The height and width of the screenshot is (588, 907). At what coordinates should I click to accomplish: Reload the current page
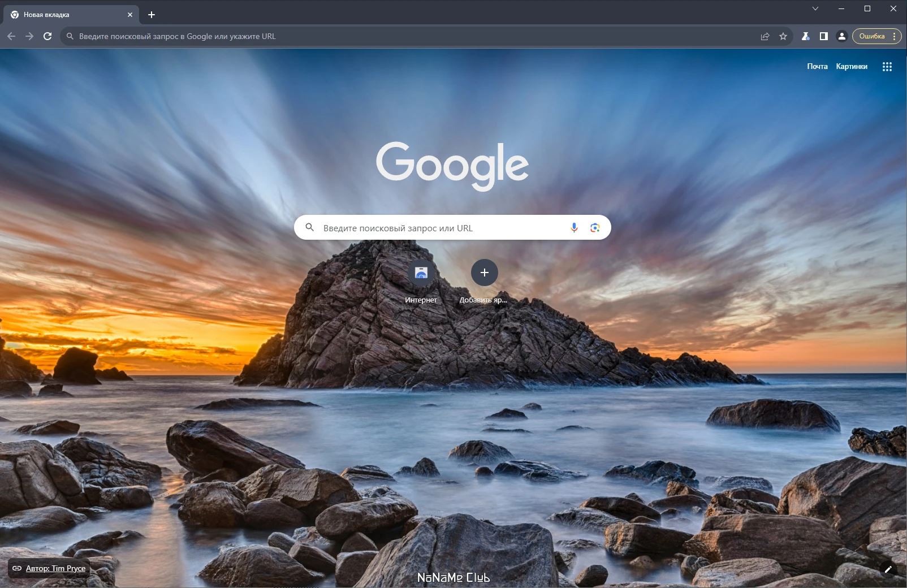(47, 36)
